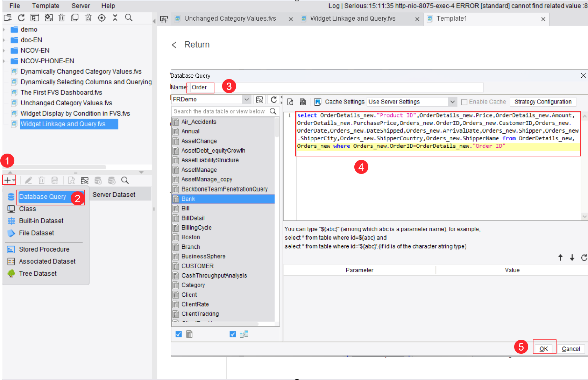Click the new folder icon in the top toolbar
Screen dimensions: 588x380
click(x=8, y=18)
